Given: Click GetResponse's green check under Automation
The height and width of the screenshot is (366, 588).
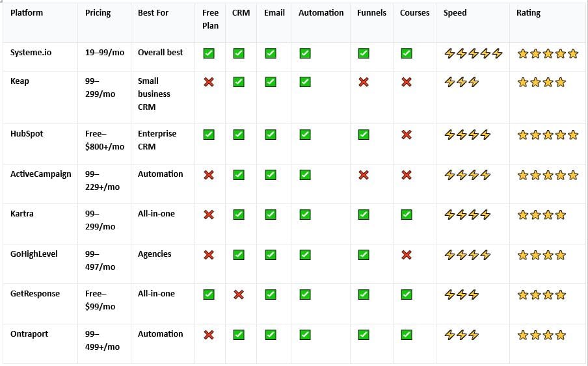Looking at the screenshot, I should click(304, 295).
